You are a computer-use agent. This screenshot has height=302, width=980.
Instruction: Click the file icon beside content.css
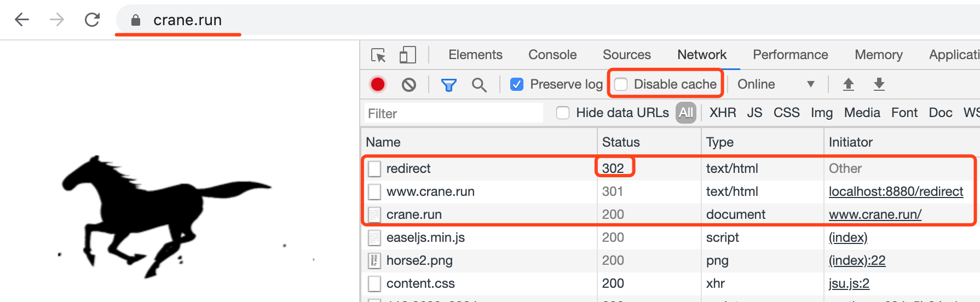(374, 283)
